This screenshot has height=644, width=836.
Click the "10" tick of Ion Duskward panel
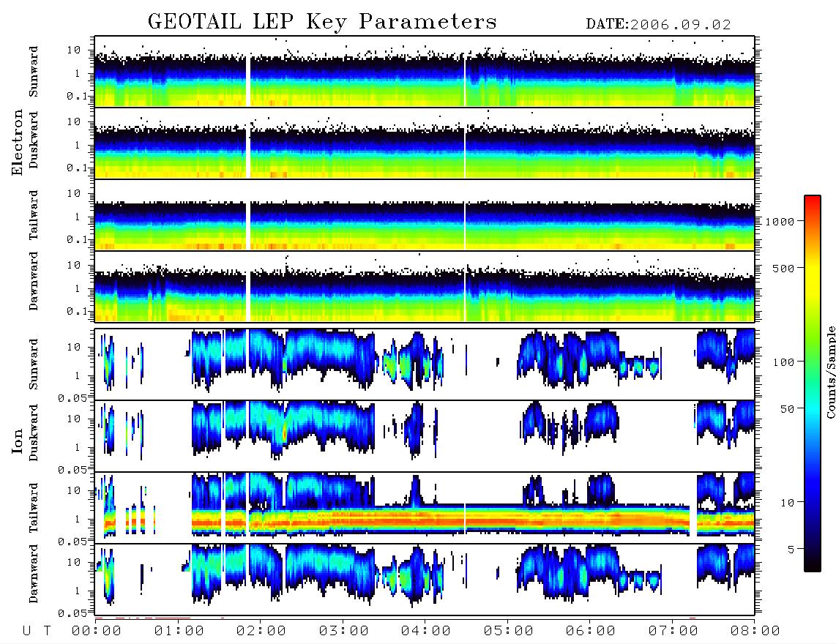(74, 419)
